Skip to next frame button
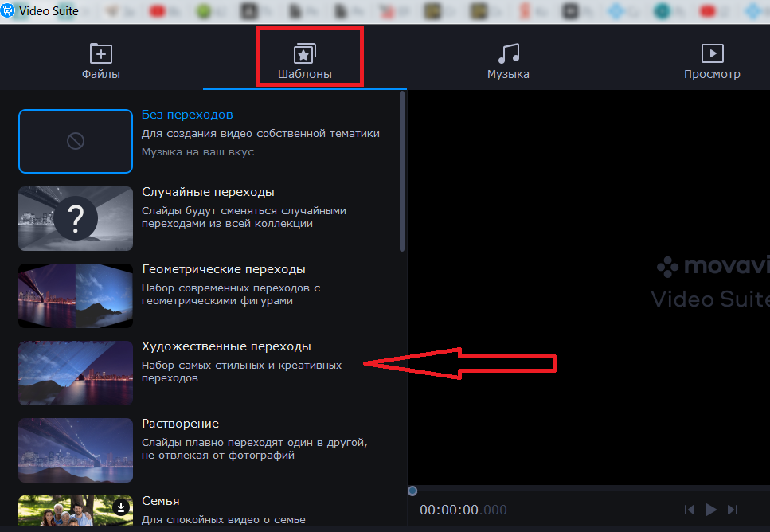 pos(733,510)
